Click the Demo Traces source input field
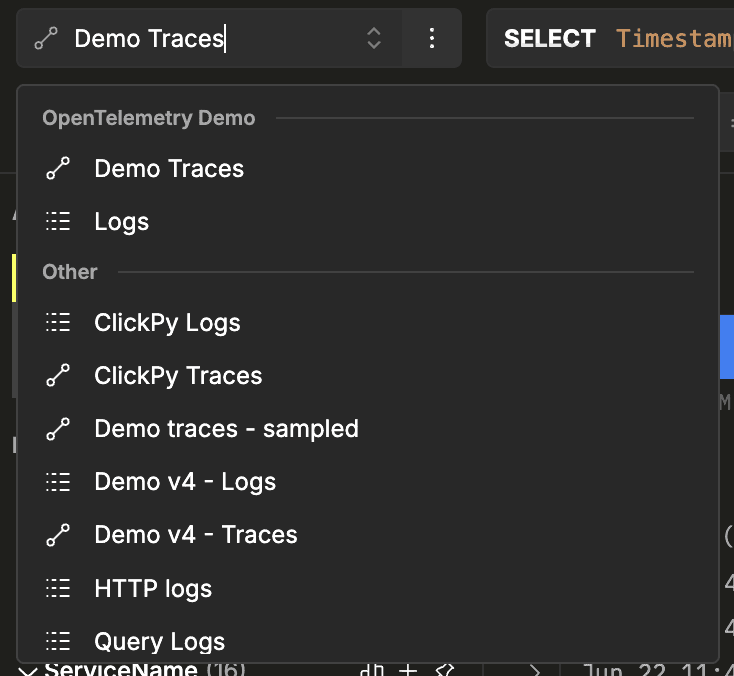Viewport: 734px width, 676px height. coord(208,38)
